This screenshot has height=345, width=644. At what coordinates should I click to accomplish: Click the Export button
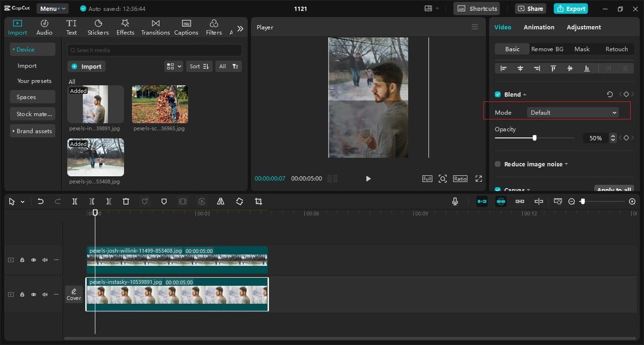tap(570, 9)
